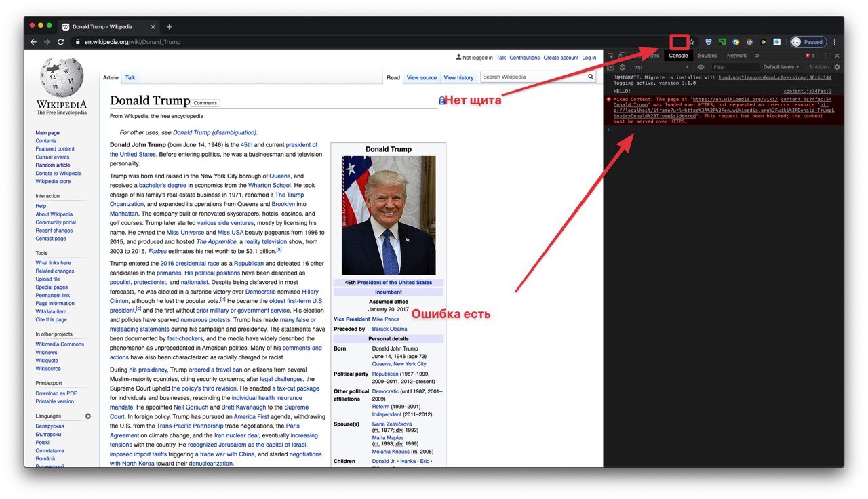868x499 pixels.
Task: Open Main page in sidebar
Action: click(47, 133)
